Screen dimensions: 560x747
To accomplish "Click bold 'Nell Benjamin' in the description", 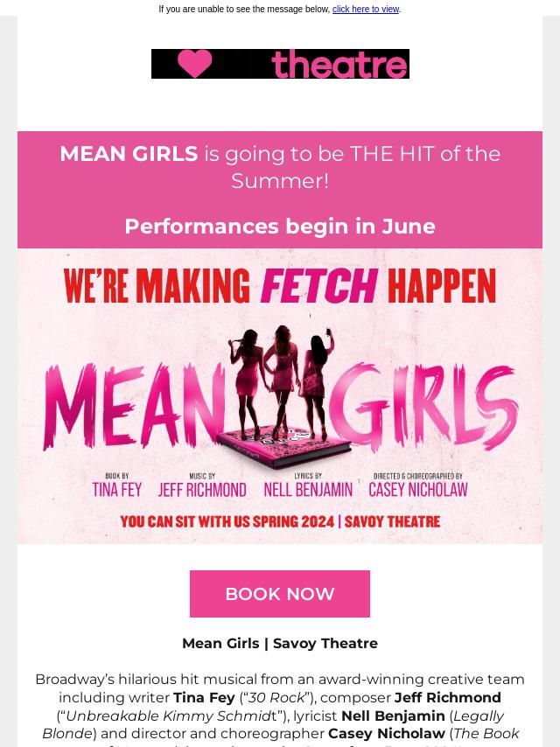I will pos(393,716).
